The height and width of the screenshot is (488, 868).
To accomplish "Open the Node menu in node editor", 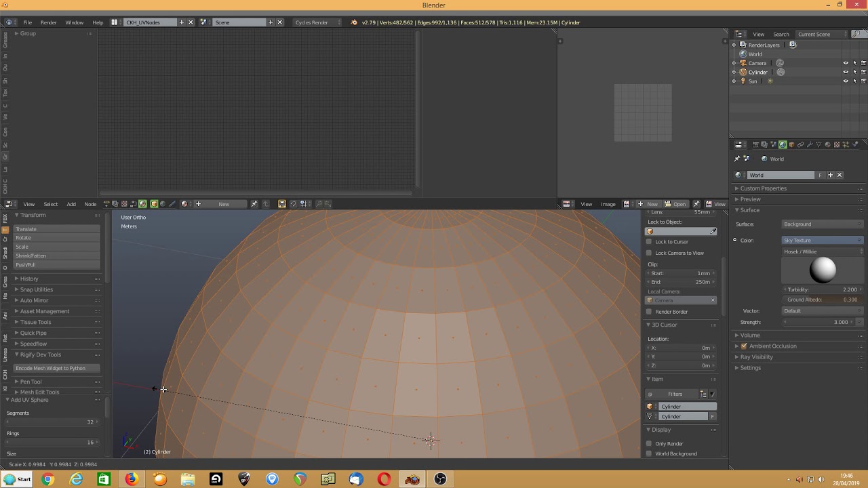I will pos(90,204).
